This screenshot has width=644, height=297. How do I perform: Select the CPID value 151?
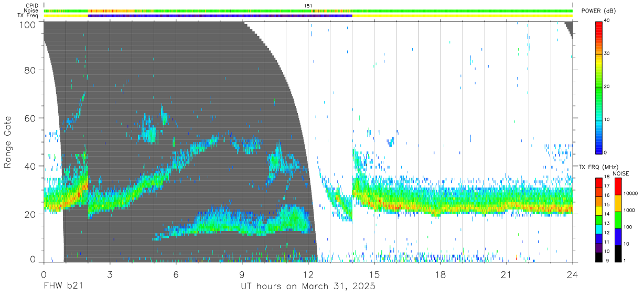pos(308,5)
